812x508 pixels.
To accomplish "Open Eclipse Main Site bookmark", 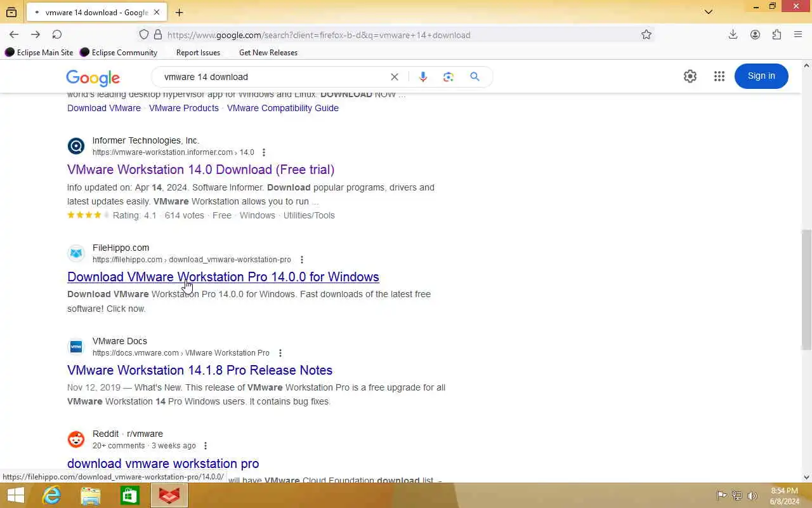I will point(39,53).
